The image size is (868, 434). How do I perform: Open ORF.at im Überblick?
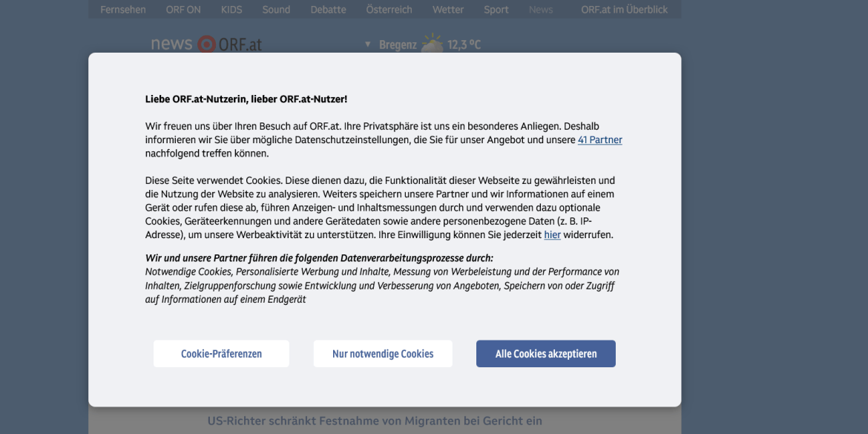625,10
